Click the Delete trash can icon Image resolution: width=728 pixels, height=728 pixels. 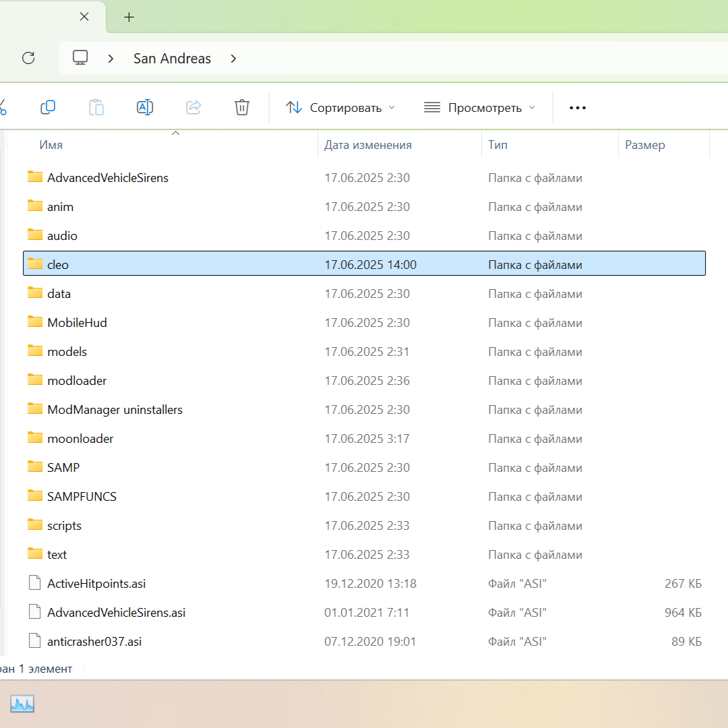click(242, 107)
